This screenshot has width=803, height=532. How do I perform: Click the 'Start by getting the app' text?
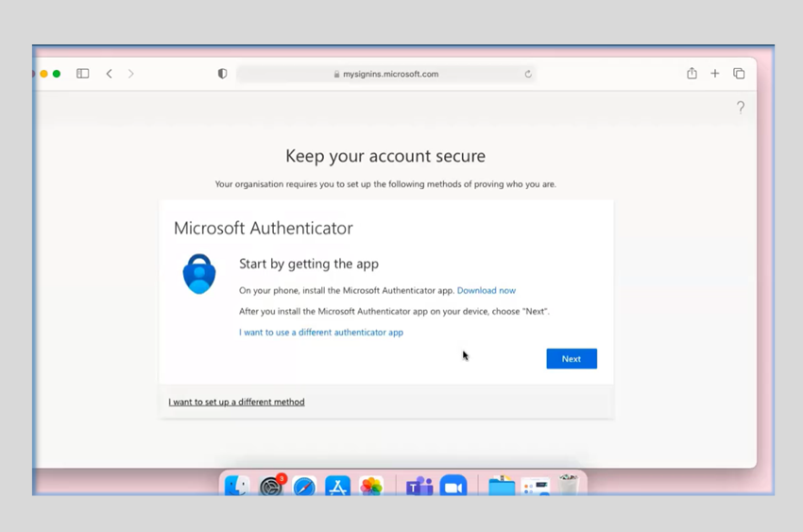pyautogui.click(x=309, y=265)
